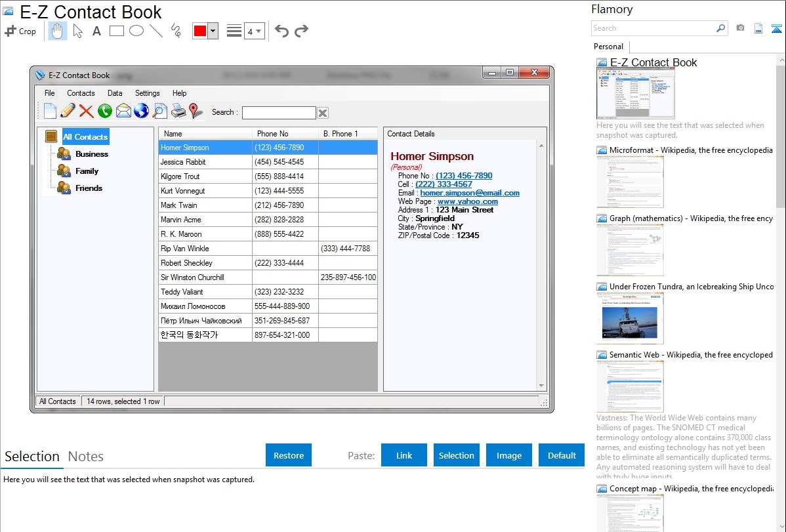Select the Friends group
The height and width of the screenshot is (532, 786).
(x=89, y=188)
